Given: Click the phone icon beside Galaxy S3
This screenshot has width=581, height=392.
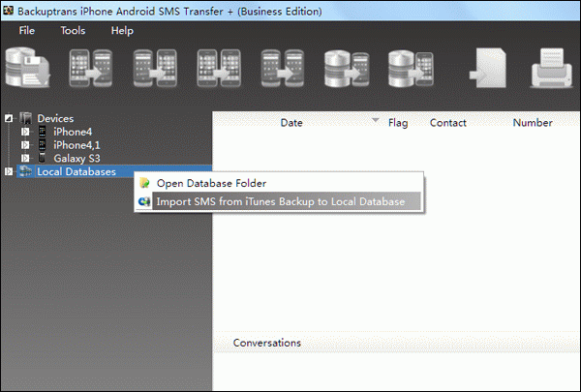Looking at the screenshot, I should pos(43,158).
